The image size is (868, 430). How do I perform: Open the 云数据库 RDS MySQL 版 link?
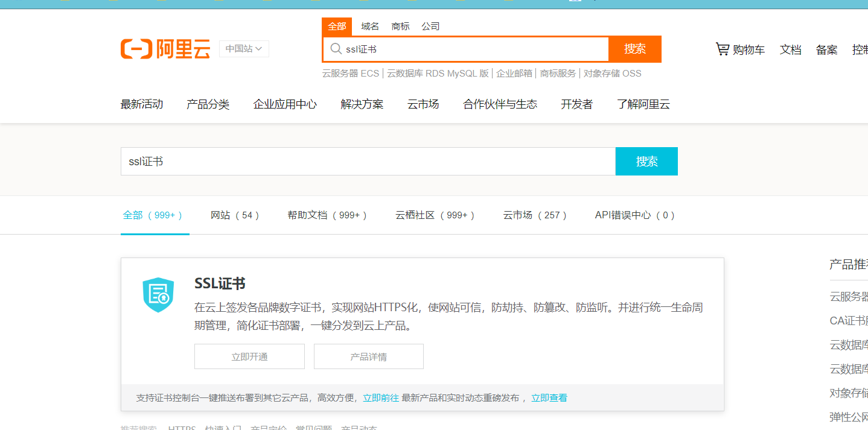pyautogui.click(x=438, y=74)
